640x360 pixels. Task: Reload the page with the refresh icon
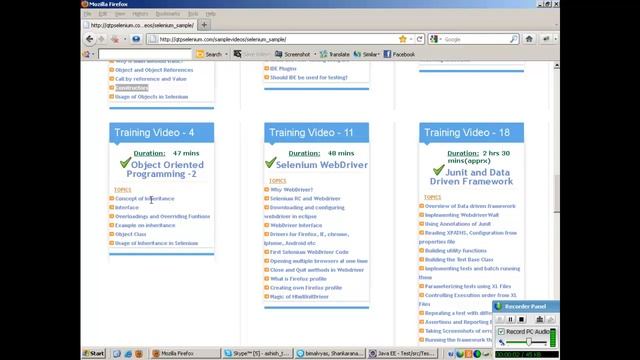pos(420,39)
